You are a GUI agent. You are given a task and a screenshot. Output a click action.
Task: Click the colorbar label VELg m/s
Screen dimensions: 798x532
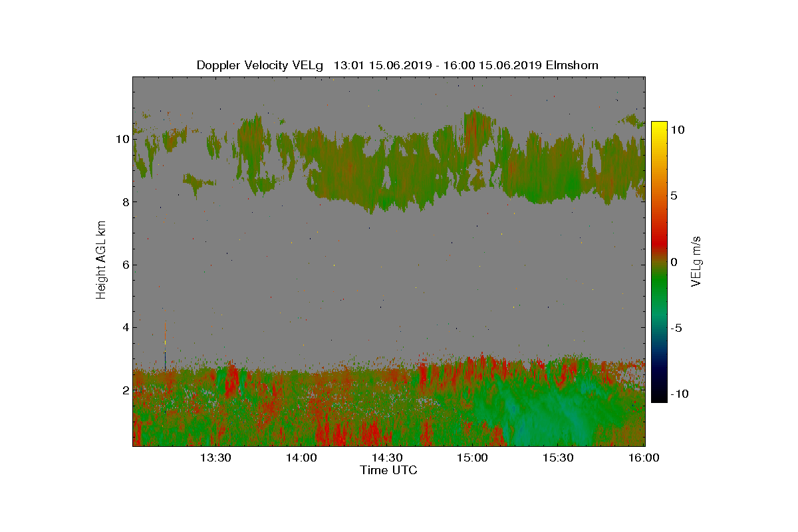696,261
